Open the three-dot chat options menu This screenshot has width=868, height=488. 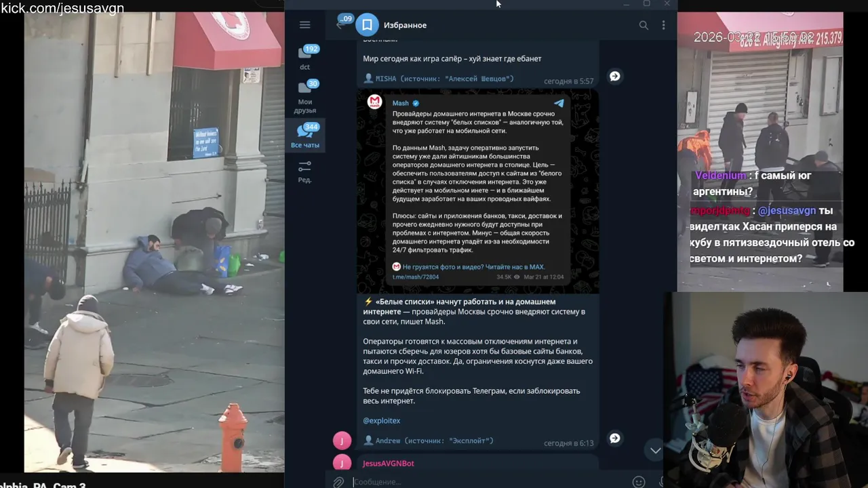pyautogui.click(x=663, y=25)
